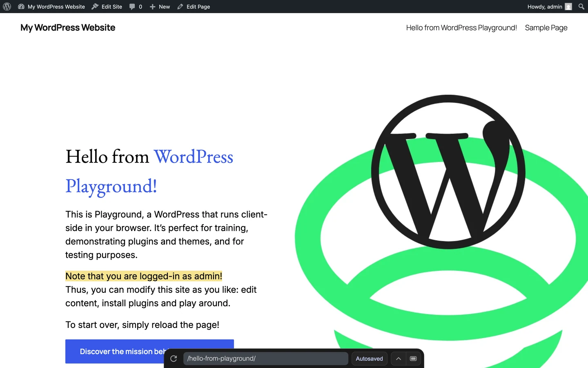Click the Discover the mission button
The width and height of the screenshot is (588, 368).
(149, 351)
